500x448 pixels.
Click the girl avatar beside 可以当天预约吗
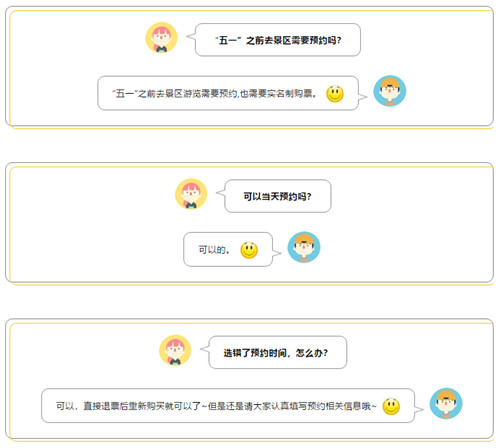point(191,194)
